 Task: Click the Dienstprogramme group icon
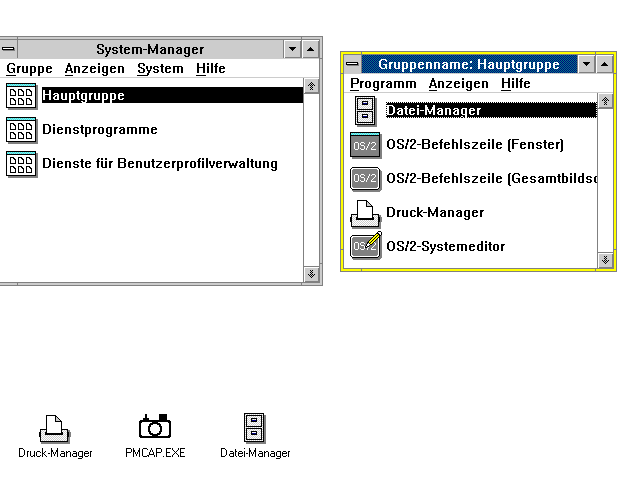pos(21,130)
